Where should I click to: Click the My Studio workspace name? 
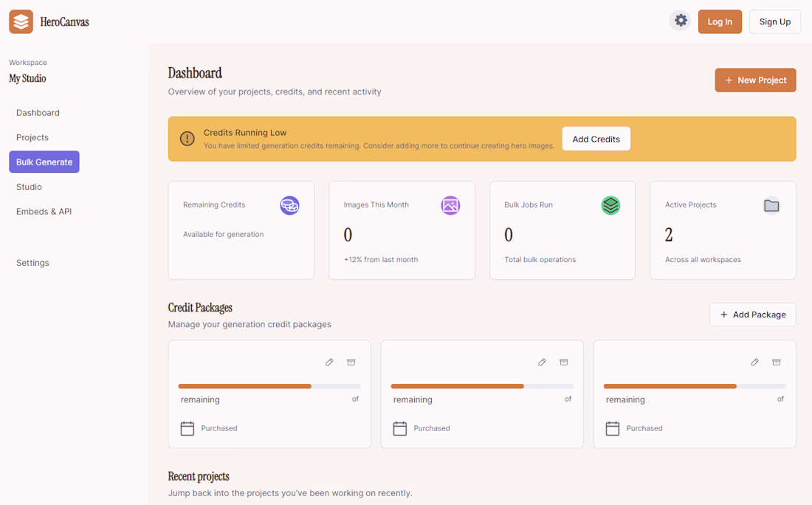pos(28,78)
